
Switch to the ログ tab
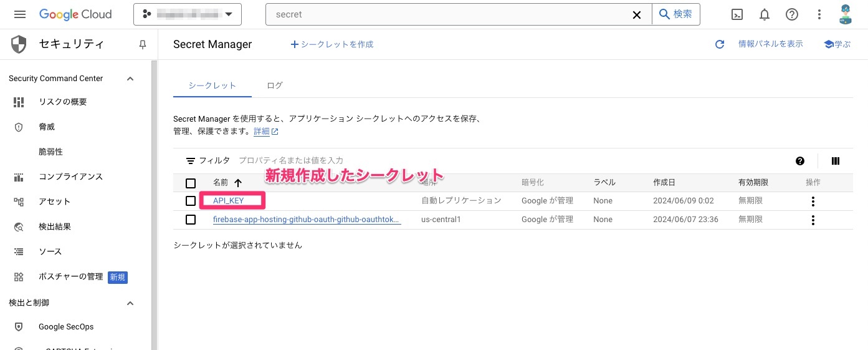[x=275, y=85]
